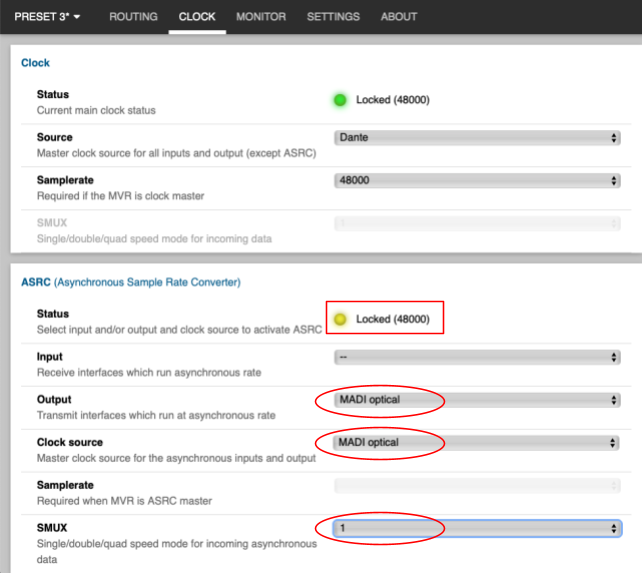The height and width of the screenshot is (573, 642).
Task: Open the ASRC Clock source dropdown
Action: (x=477, y=443)
